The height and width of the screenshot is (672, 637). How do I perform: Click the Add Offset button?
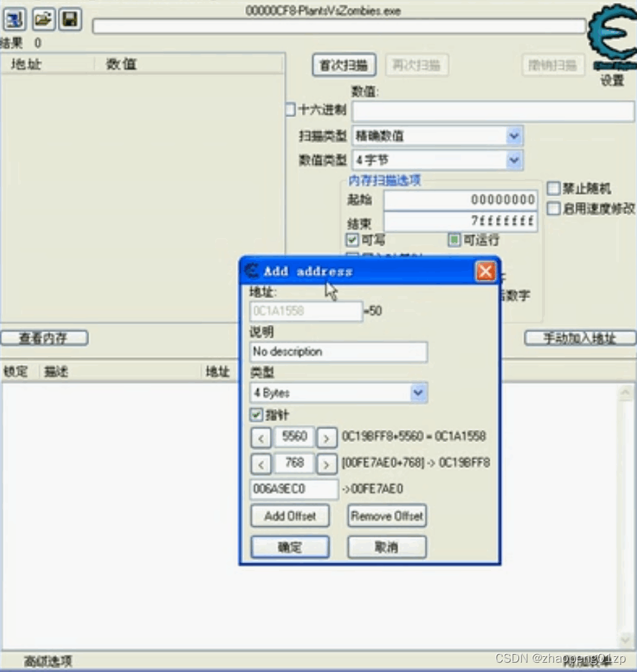point(290,516)
